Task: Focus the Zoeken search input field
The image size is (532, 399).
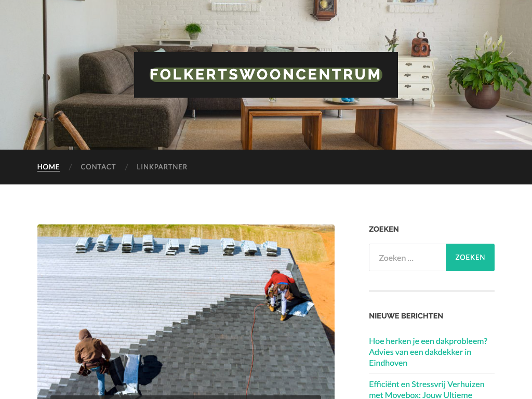Action: click(x=407, y=258)
